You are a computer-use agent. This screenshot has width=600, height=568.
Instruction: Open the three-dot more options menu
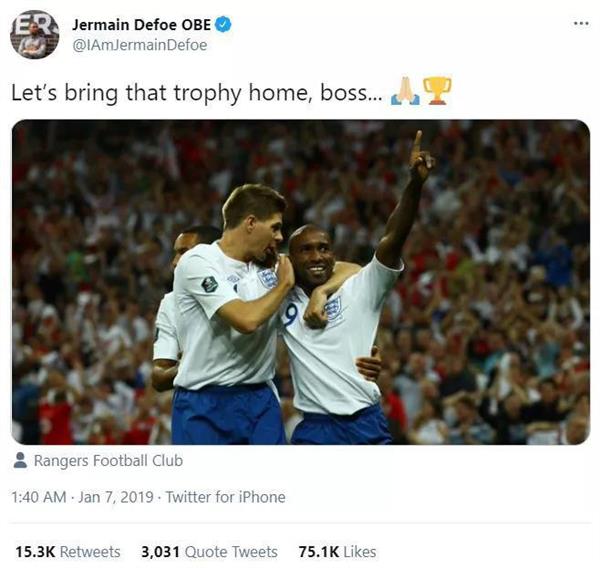click(x=581, y=24)
